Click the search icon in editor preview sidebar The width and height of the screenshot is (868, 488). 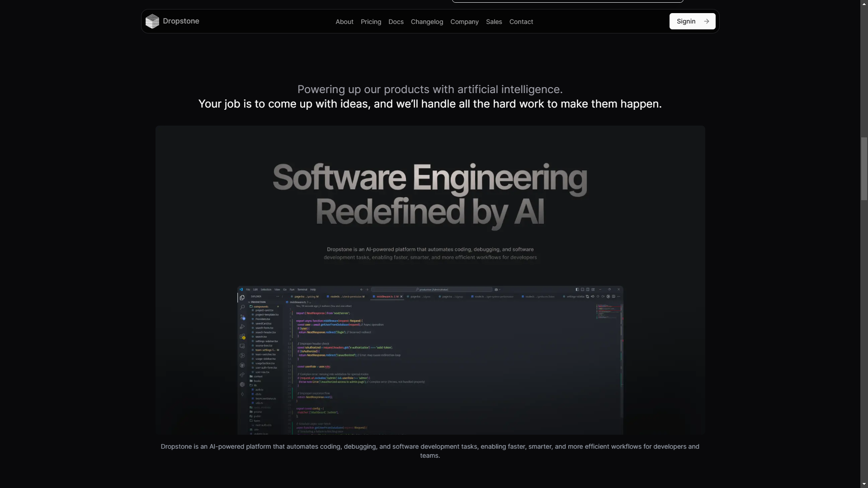tap(242, 307)
